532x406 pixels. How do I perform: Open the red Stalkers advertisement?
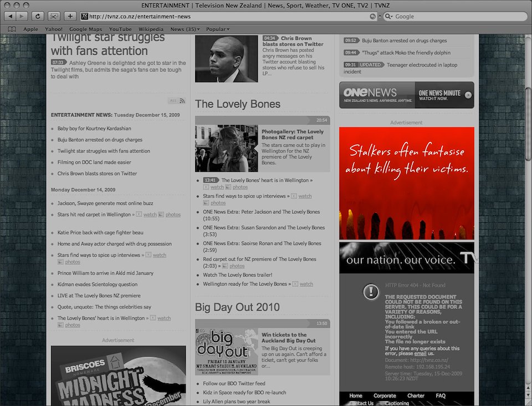pos(406,184)
